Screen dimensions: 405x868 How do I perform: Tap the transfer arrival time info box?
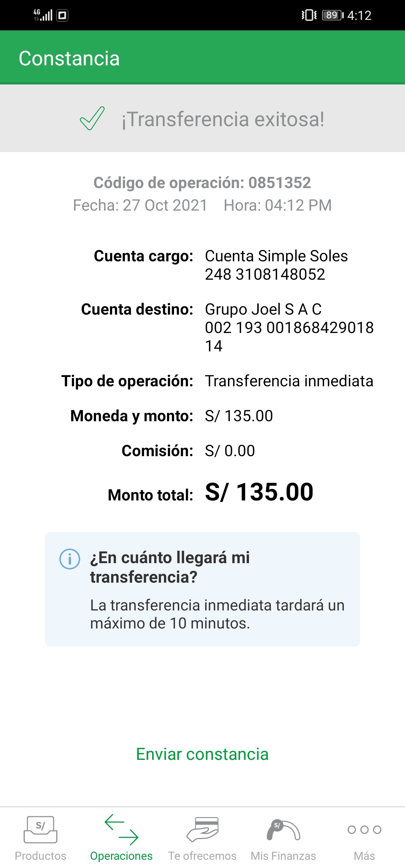(202, 589)
